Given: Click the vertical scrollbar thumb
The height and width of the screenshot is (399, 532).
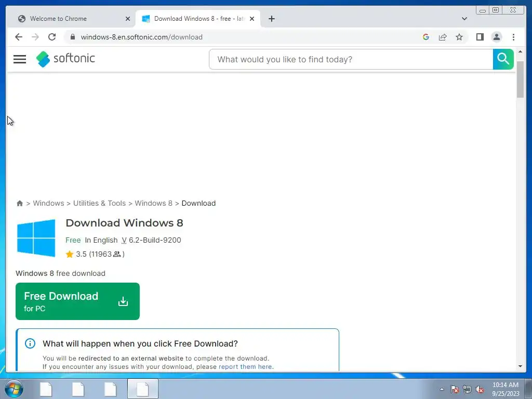Looking at the screenshot, I should pyautogui.click(x=520, y=79).
